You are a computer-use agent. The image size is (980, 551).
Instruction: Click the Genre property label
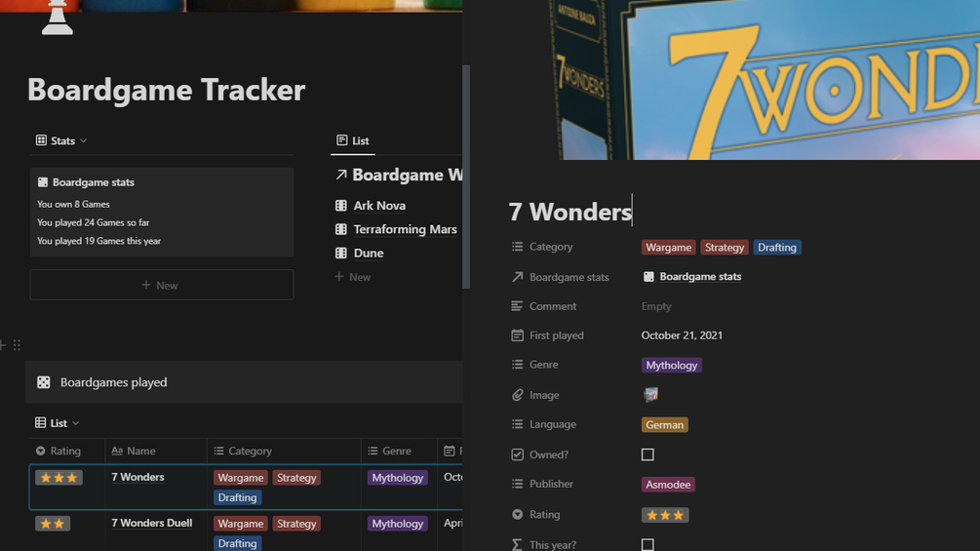535,364
